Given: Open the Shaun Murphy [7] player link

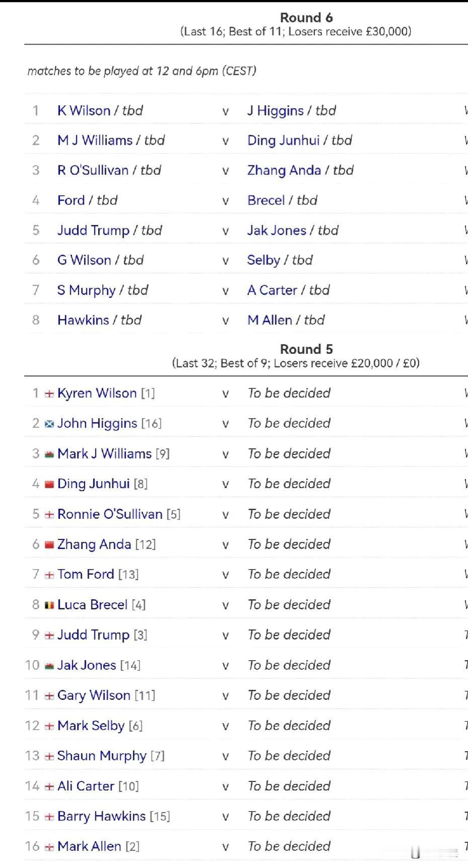Looking at the screenshot, I should (102, 756).
